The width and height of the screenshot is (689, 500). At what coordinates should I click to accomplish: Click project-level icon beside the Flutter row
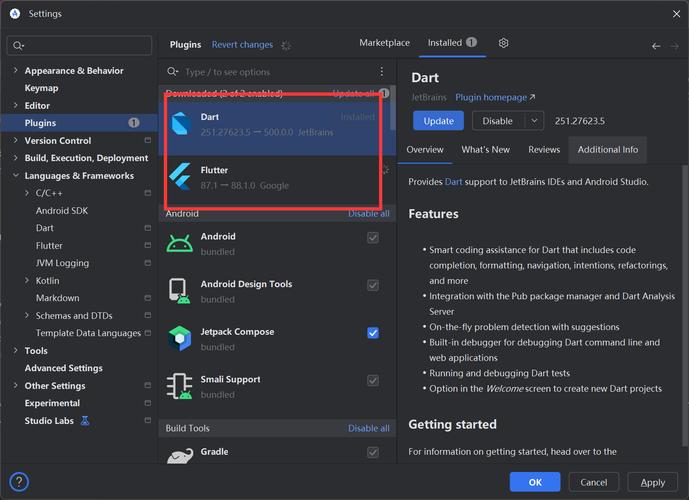148,245
